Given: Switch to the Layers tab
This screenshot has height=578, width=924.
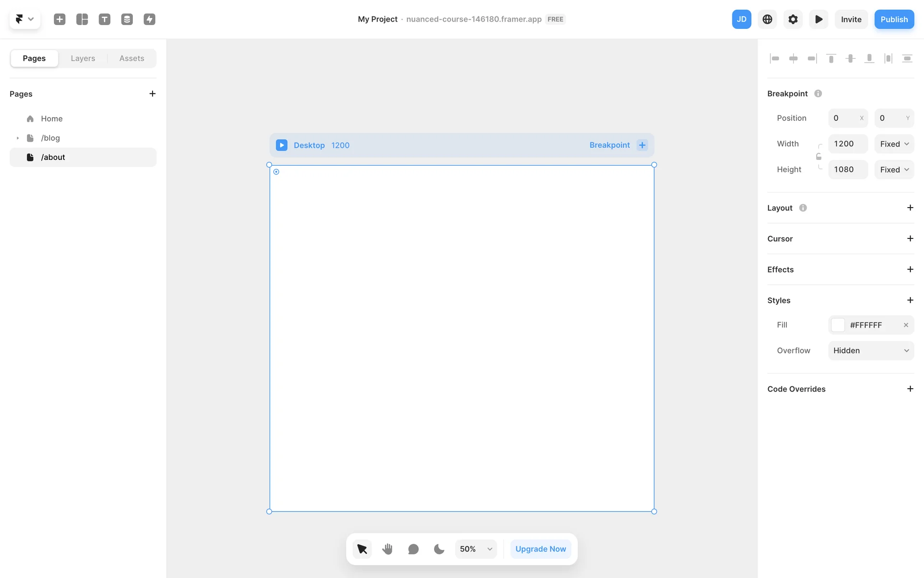Looking at the screenshot, I should (83, 58).
